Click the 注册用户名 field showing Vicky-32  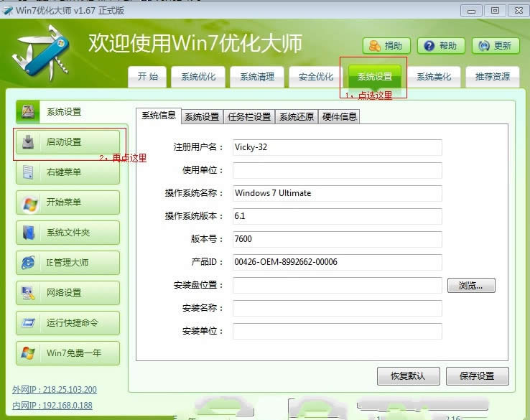point(338,147)
